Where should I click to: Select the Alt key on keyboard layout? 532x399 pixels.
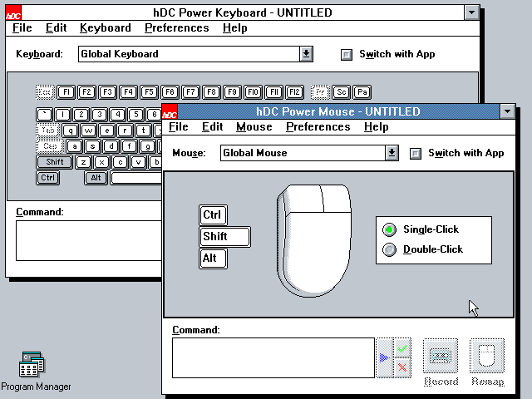click(x=96, y=178)
